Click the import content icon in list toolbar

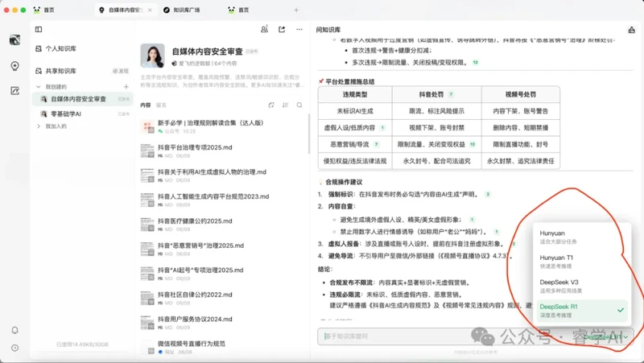point(271,105)
